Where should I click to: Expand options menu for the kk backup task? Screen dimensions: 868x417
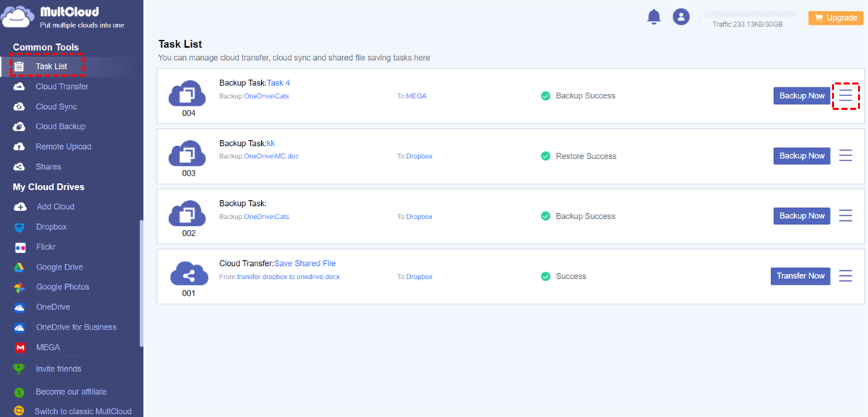point(846,155)
